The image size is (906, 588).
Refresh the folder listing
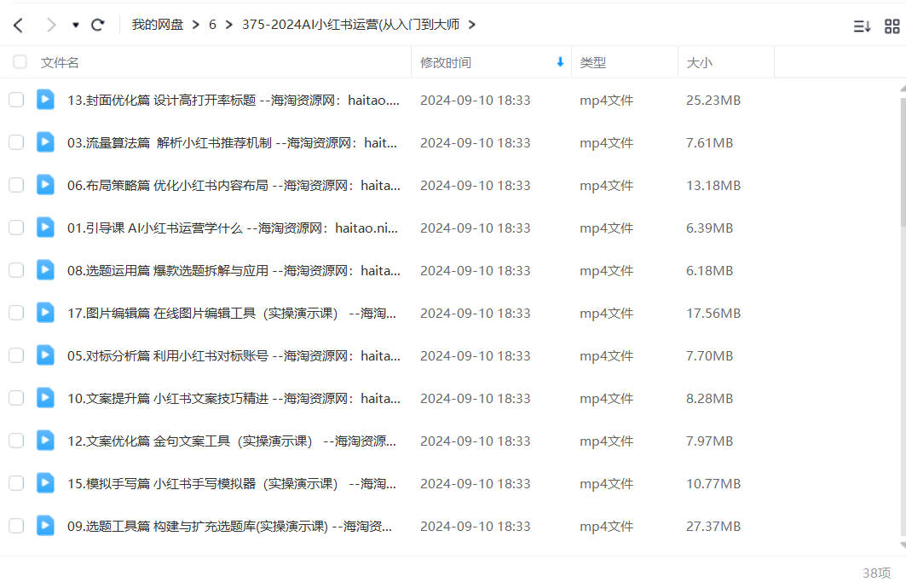98,25
